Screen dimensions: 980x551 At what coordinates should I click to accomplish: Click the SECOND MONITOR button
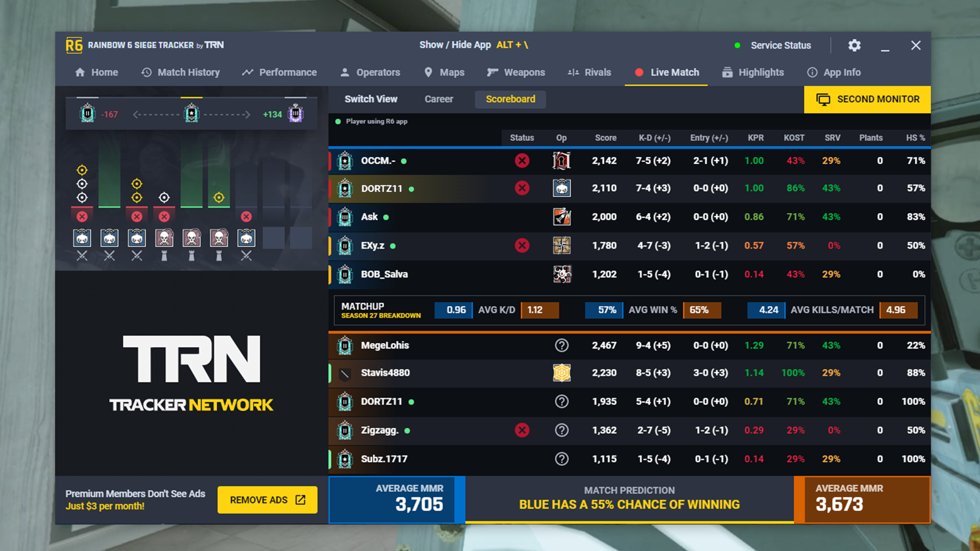point(867,99)
